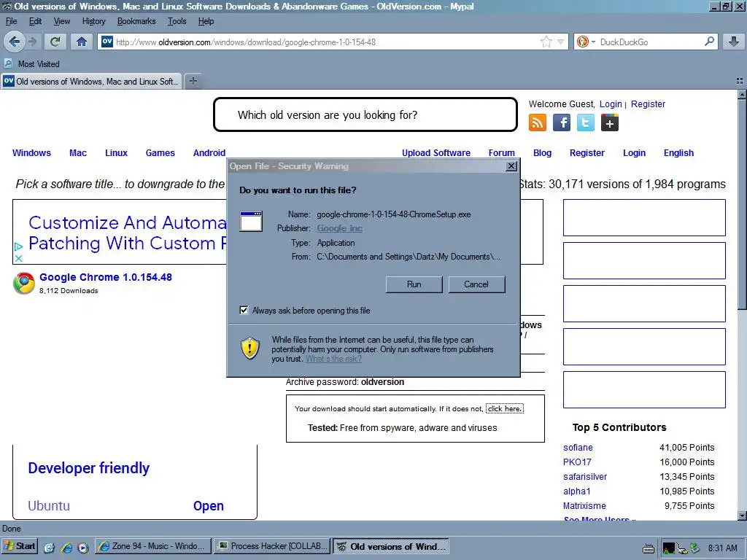Viewport: 747px width, 560px height.
Task: Click the search magnifier icon in the search box
Action: [709, 42]
